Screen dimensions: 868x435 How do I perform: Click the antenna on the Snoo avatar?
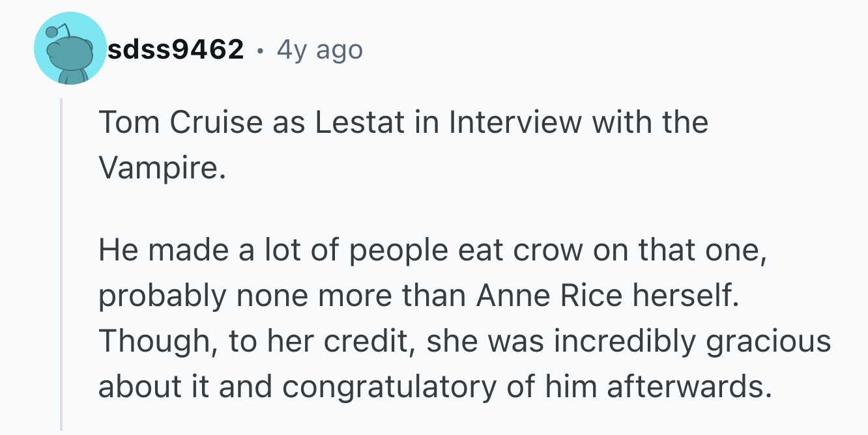pos(59,29)
